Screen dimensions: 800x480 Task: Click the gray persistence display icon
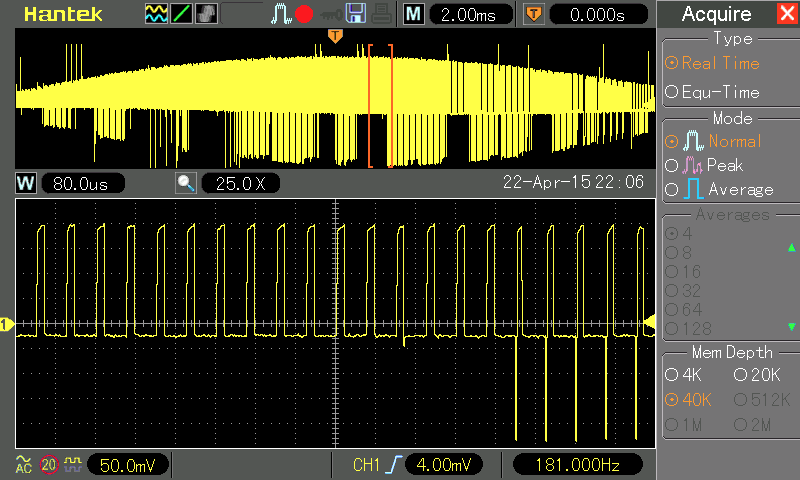(x=207, y=14)
